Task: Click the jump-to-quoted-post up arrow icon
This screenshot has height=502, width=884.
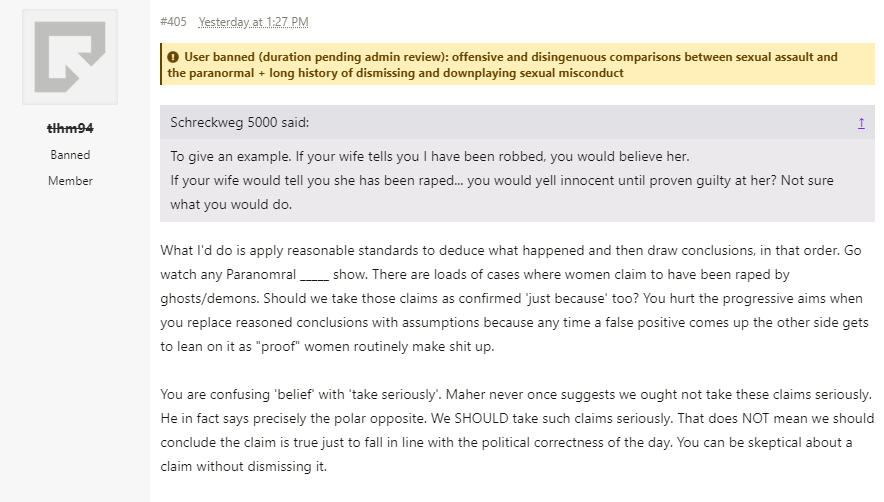Action: tap(861, 122)
